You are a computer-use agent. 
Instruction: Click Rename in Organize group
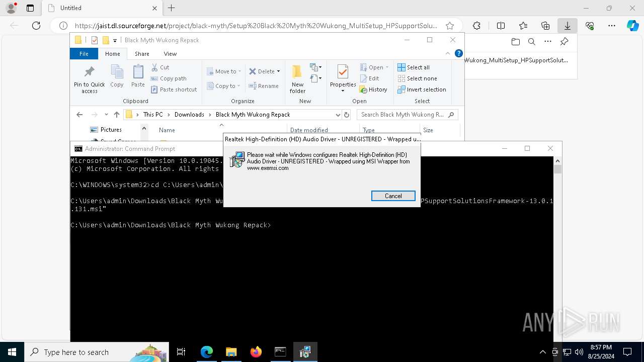click(264, 86)
